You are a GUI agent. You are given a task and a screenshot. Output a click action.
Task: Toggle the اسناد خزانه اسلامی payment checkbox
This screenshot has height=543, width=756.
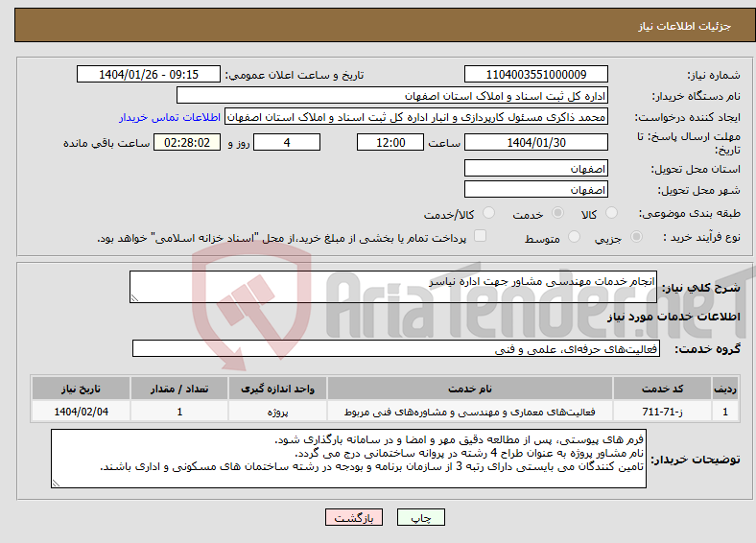(480, 236)
